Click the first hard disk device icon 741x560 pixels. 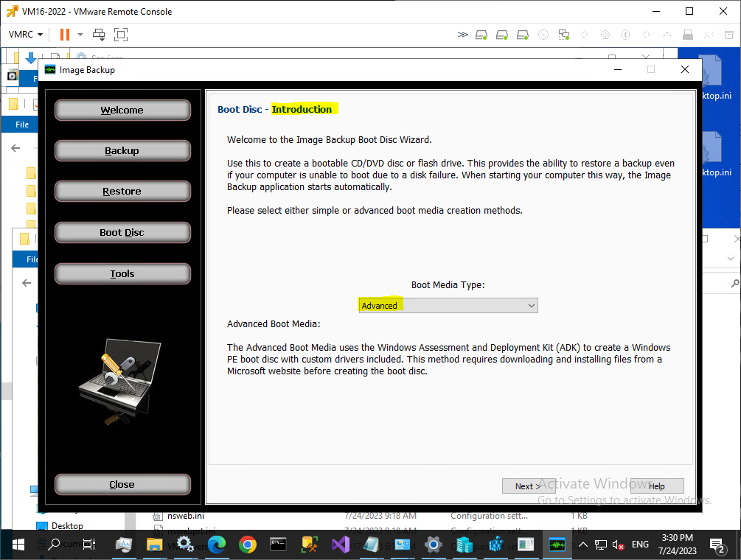pos(481,35)
